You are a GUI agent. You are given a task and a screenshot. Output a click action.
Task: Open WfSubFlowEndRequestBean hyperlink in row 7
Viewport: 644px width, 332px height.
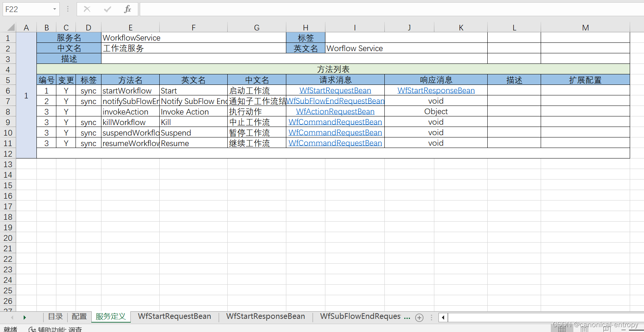pyautogui.click(x=335, y=101)
